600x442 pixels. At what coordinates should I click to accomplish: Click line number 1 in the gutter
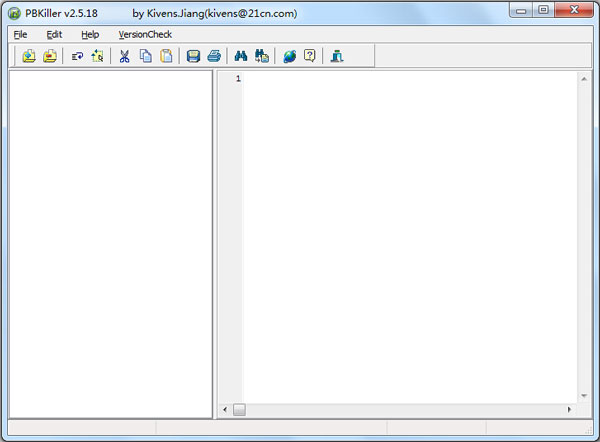click(238, 79)
